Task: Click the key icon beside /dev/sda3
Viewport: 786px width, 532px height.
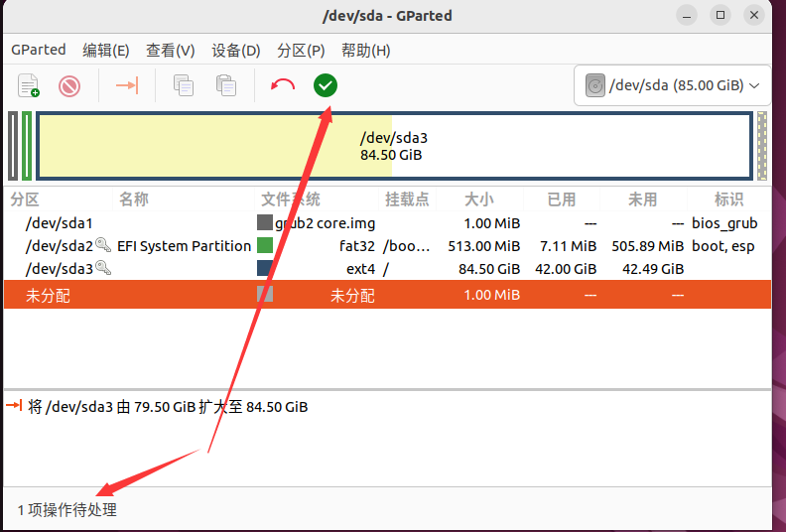Action: [x=103, y=268]
